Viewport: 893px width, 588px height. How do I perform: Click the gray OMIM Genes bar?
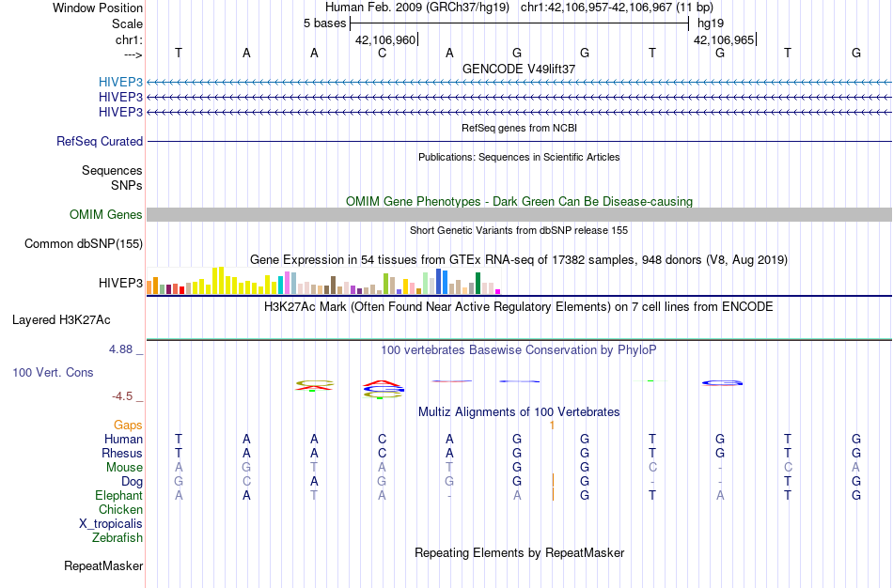tap(519, 214)
